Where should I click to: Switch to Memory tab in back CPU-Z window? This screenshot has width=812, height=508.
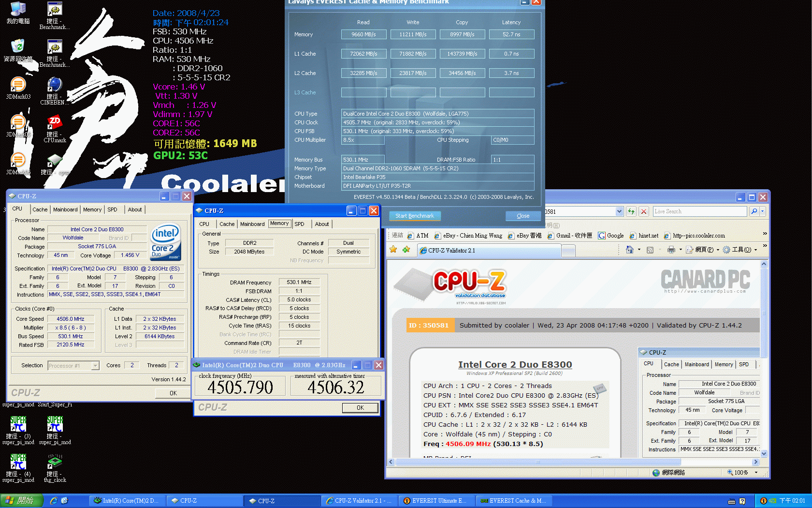(92, 209)
